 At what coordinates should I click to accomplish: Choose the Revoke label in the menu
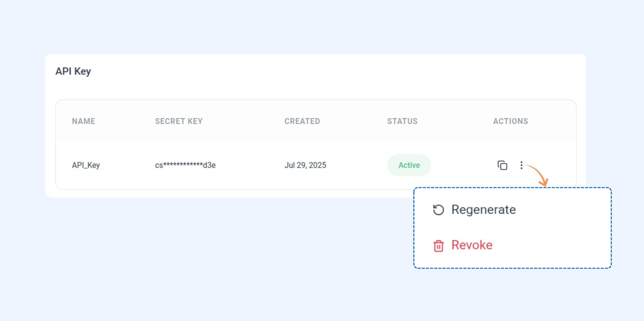472,245
